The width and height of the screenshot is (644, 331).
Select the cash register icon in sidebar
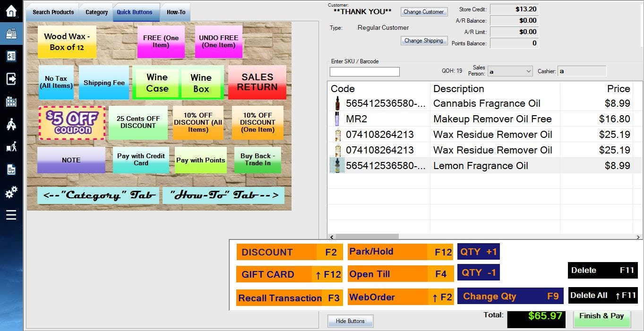(x=11, y=34)
